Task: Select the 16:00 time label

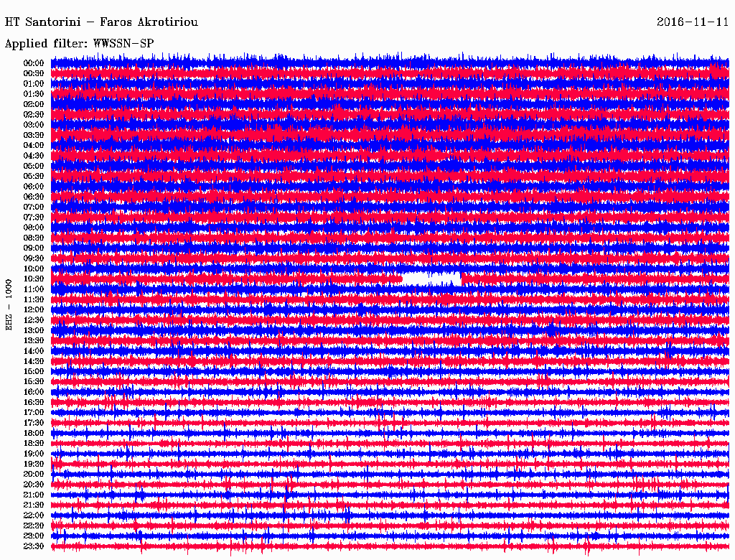Action: pos(34,392)
